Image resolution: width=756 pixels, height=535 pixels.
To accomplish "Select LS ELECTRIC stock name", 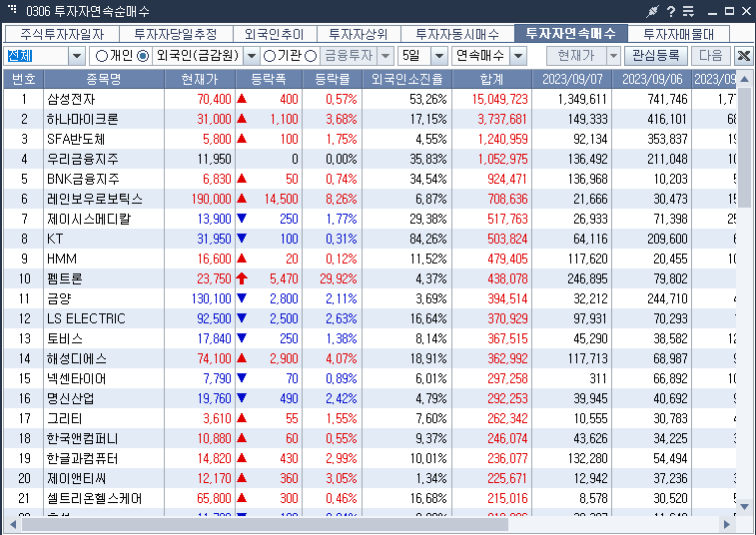I will (x=86, y=318).
